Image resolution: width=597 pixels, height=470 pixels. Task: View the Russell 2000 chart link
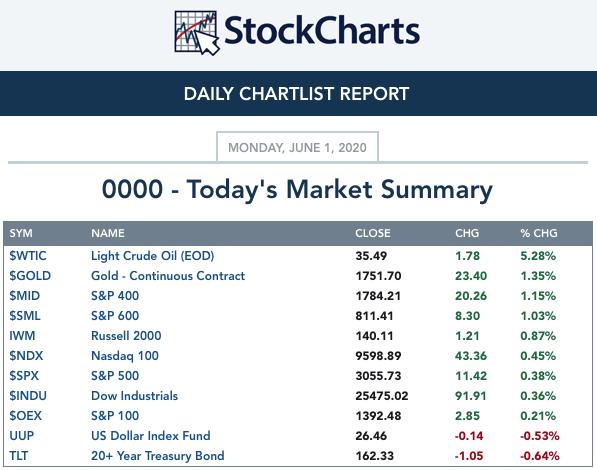[x=126, y=336]
